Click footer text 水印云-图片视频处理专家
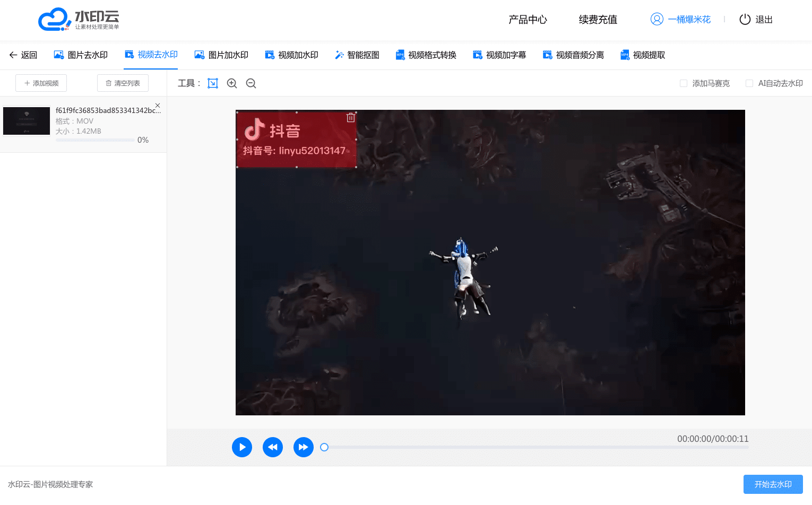 pos(50,484)
